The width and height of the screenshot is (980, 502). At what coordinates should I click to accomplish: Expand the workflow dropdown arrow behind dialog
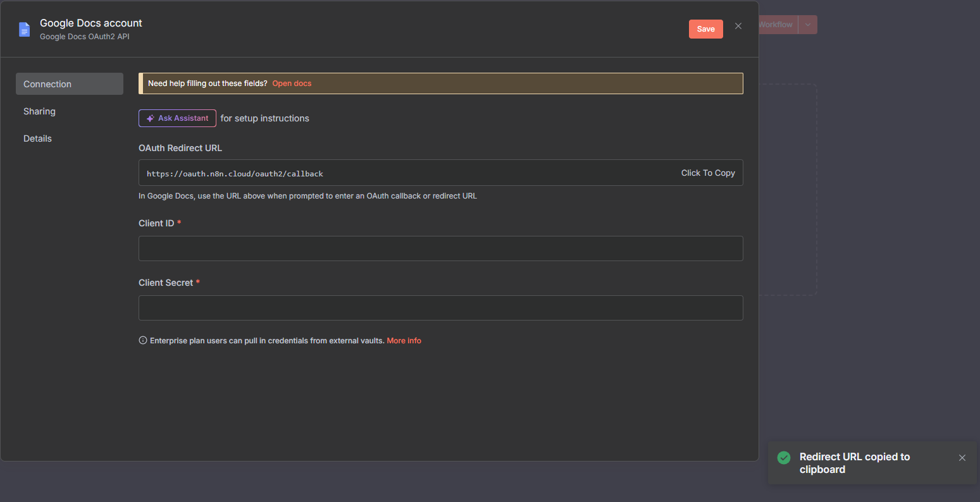(808, 25)
